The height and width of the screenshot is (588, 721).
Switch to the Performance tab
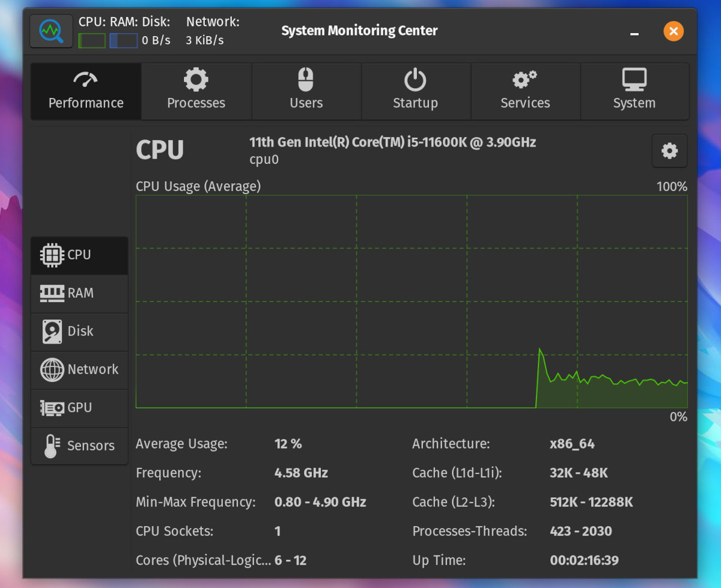86,91
